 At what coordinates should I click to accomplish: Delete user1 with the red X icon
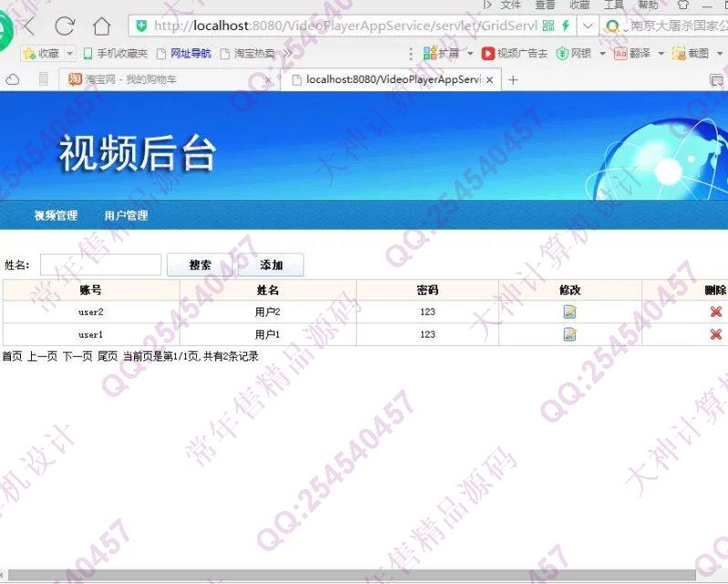click(716, 334)
